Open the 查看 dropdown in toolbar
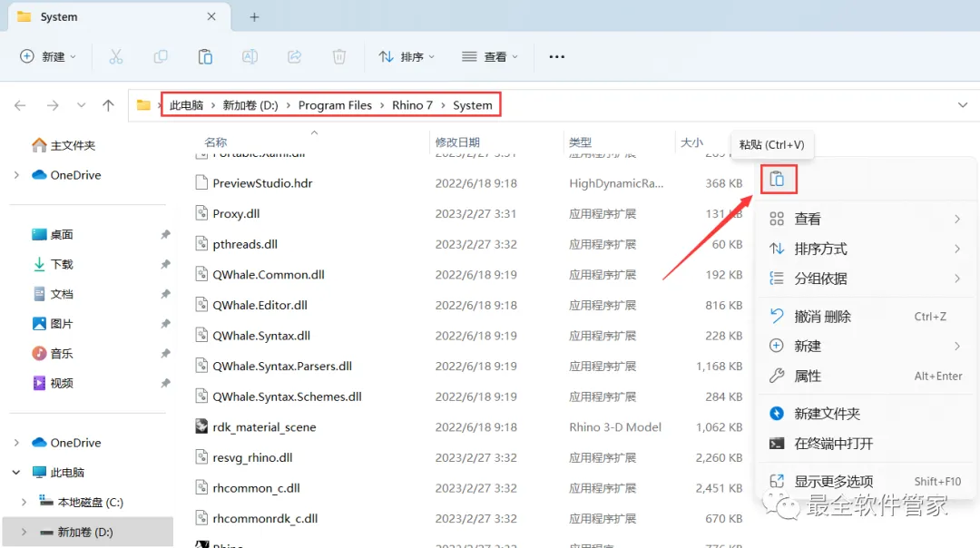 (490, 57)
